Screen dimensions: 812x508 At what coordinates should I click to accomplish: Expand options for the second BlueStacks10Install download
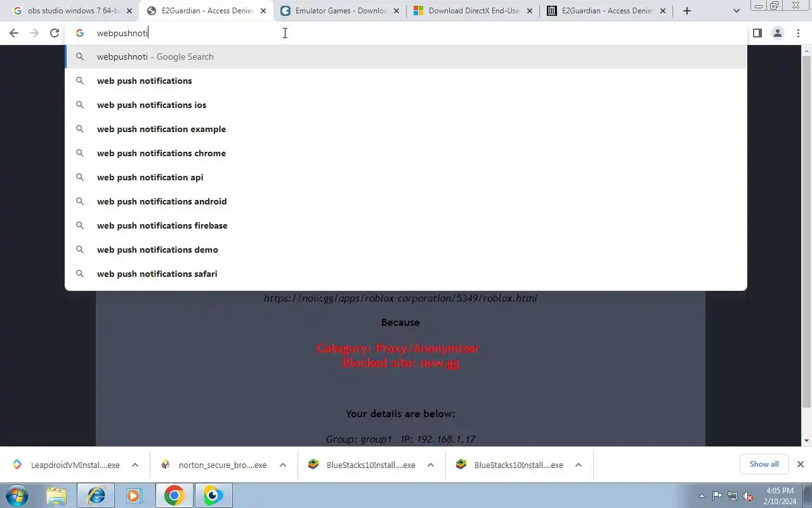coord(579,465)
